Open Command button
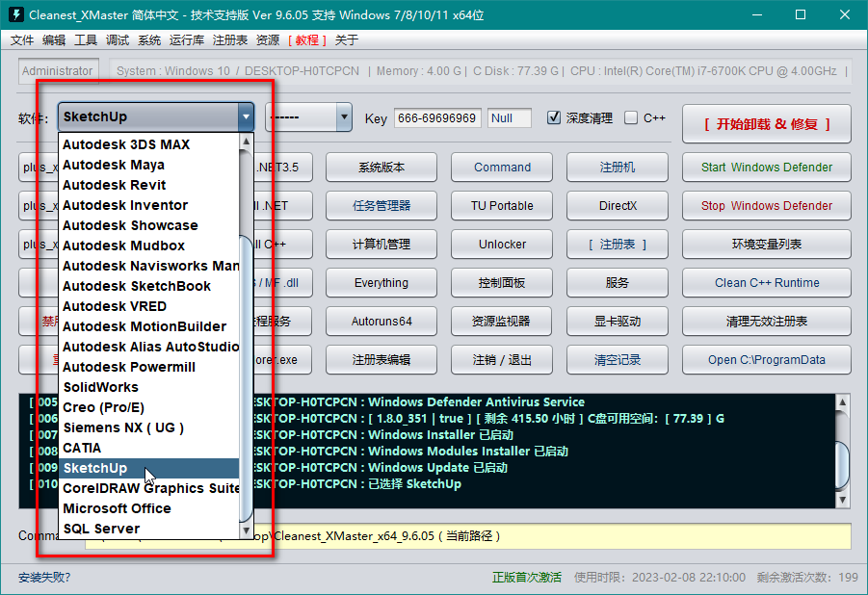 [x=502, y=168]
